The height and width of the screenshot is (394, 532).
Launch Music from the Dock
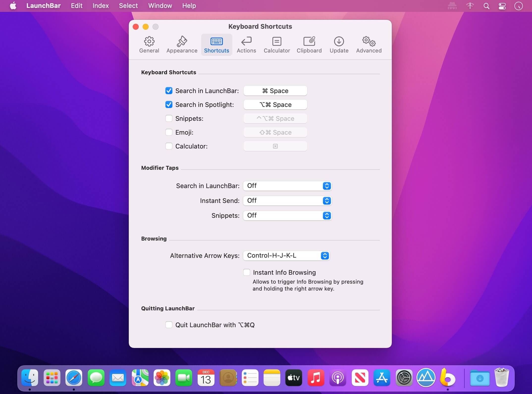[x=316, y=378]
